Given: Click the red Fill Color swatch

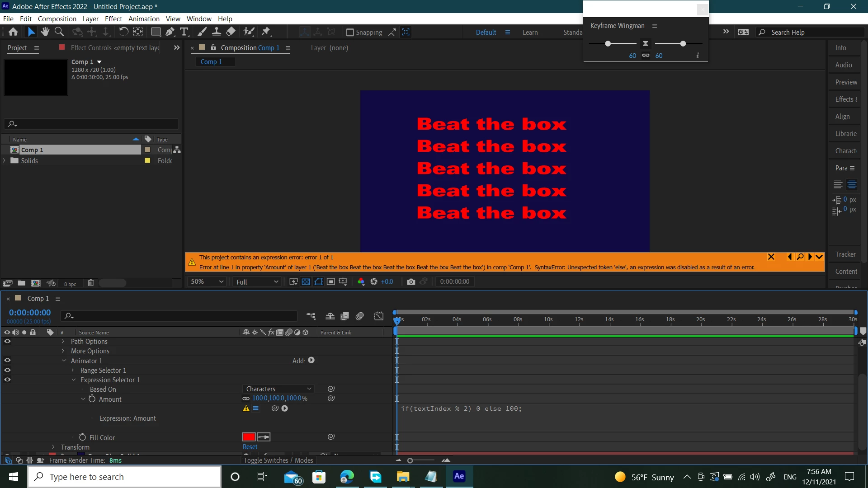Looking at the screenshot, I should pyautogui.click(x=249, y=437).
